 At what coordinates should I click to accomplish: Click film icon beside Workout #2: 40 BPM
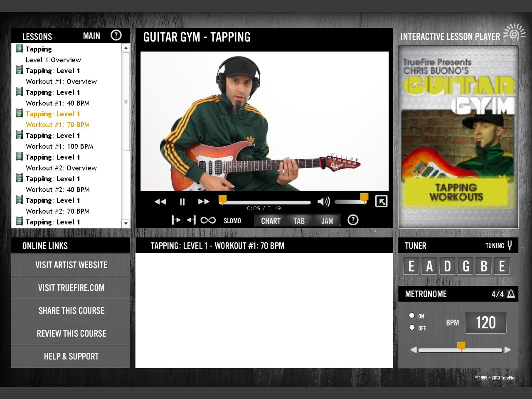point(19,178)
